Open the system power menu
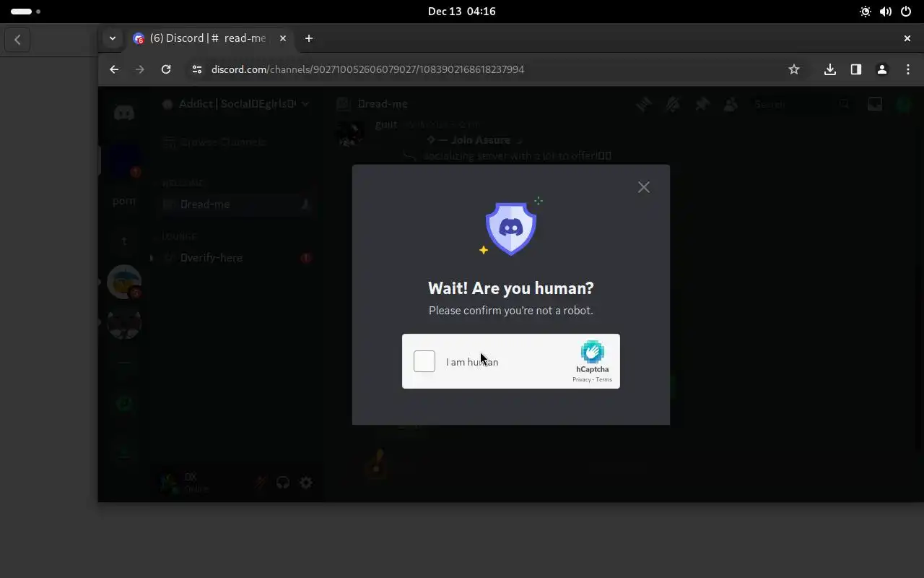Viewport: 924px width, 578px height. point(906,12)
